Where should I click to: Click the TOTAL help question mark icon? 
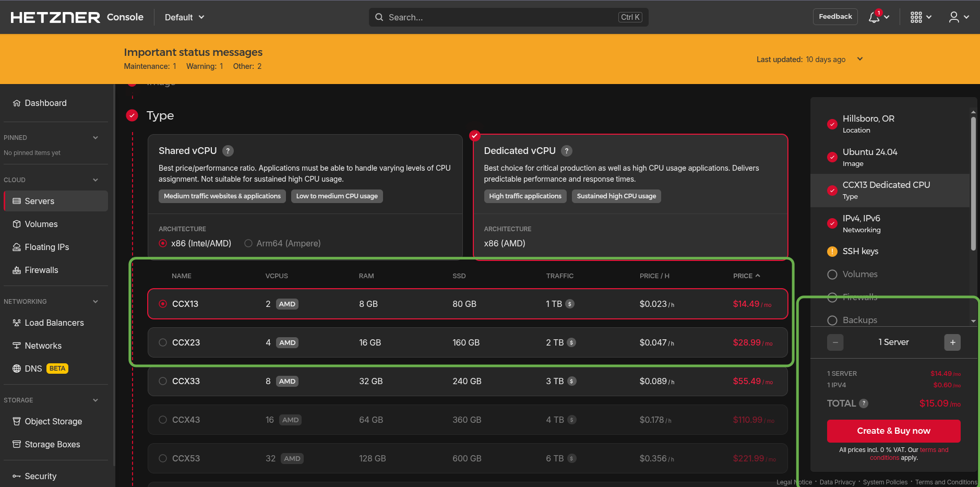tap(864, 403)
